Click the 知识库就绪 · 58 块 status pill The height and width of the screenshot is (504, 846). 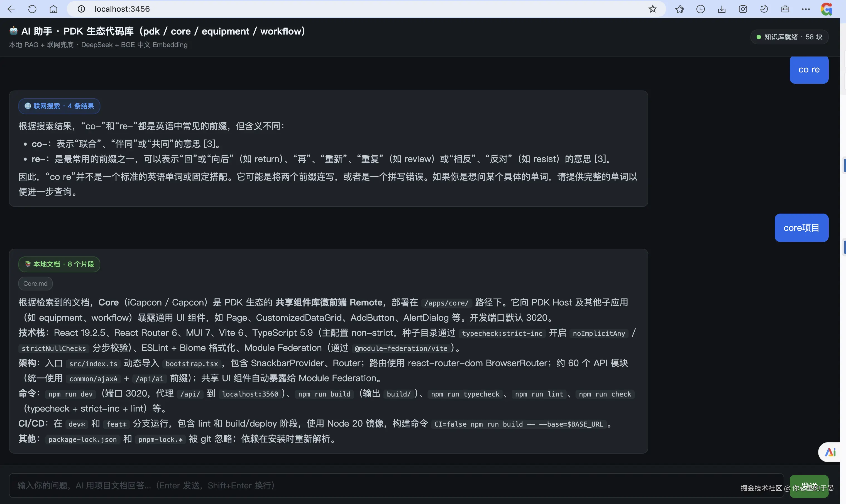(x=789, y=37)
